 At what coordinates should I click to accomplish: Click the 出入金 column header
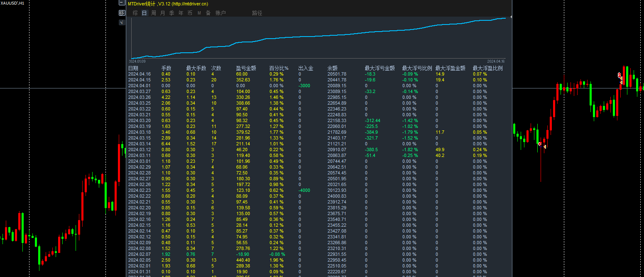point(306,68)
